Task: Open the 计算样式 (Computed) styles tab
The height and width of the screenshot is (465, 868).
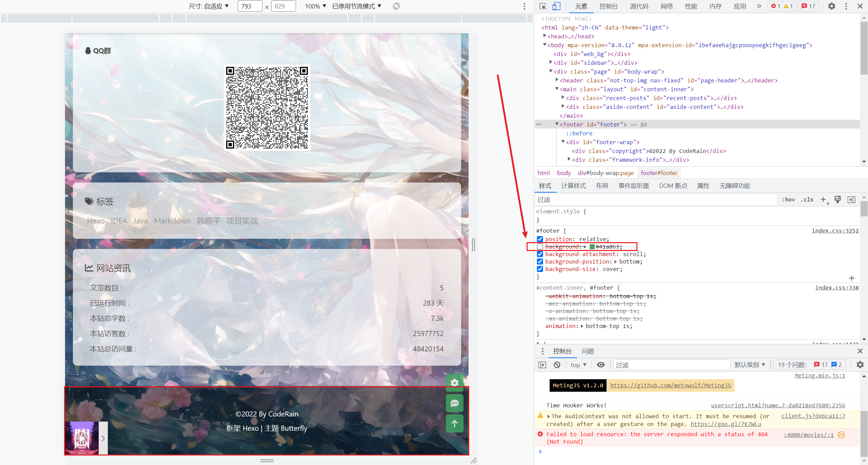Action: pyautogui.click(x=573, y=186)
